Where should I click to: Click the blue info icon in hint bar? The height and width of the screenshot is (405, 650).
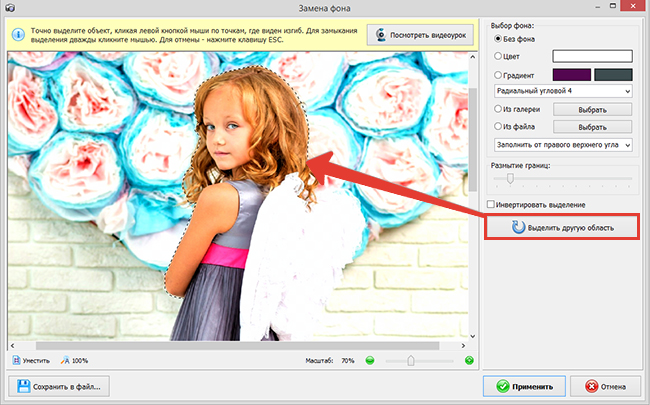point(18,35)
